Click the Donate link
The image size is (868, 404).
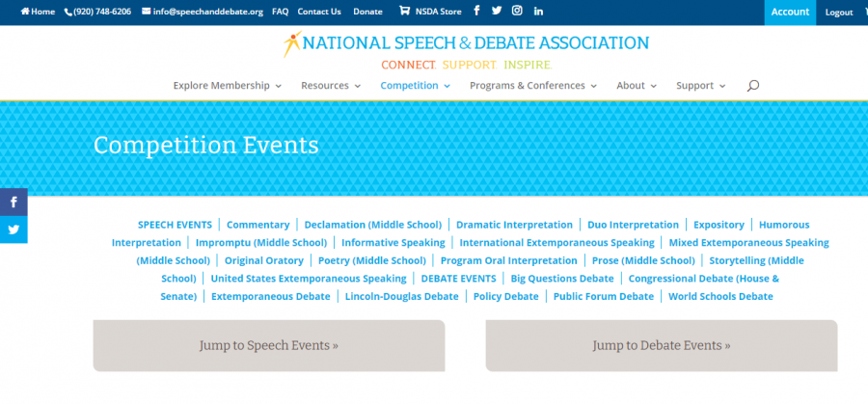click(367, 12)
